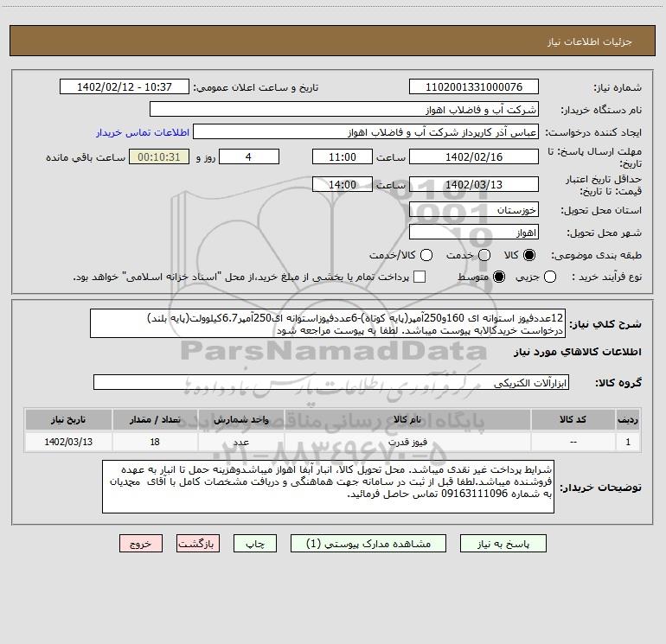Click the بازگشت back button
This screenshot has height=644, width=666.
pos(198,544)
